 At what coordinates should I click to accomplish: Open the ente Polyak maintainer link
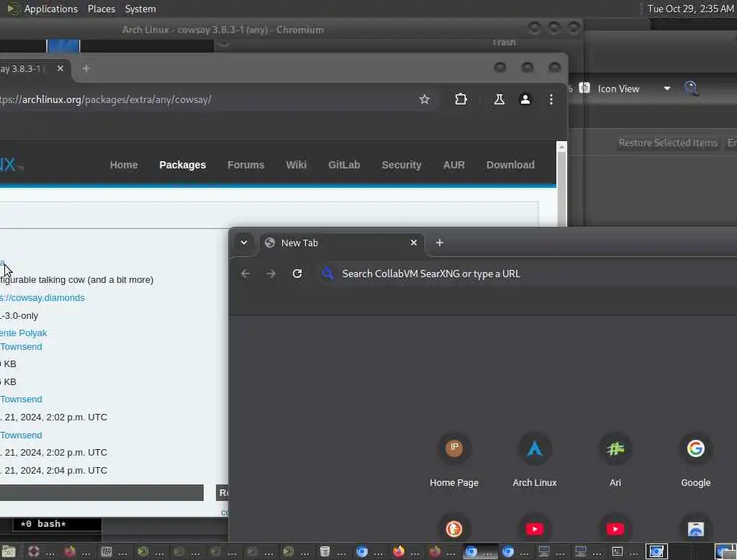click(24, 333)
